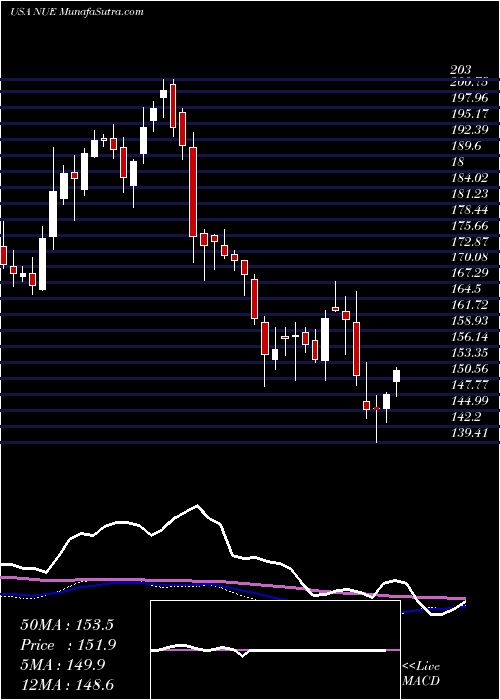Click the 170.08 price label
Image resolution: width=500 pixels, height=700 pixels.
469,257
